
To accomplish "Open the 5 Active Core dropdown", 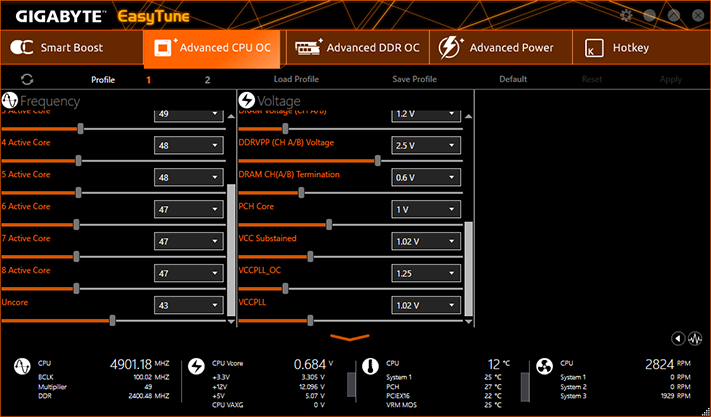I will (x=188, y=177).
